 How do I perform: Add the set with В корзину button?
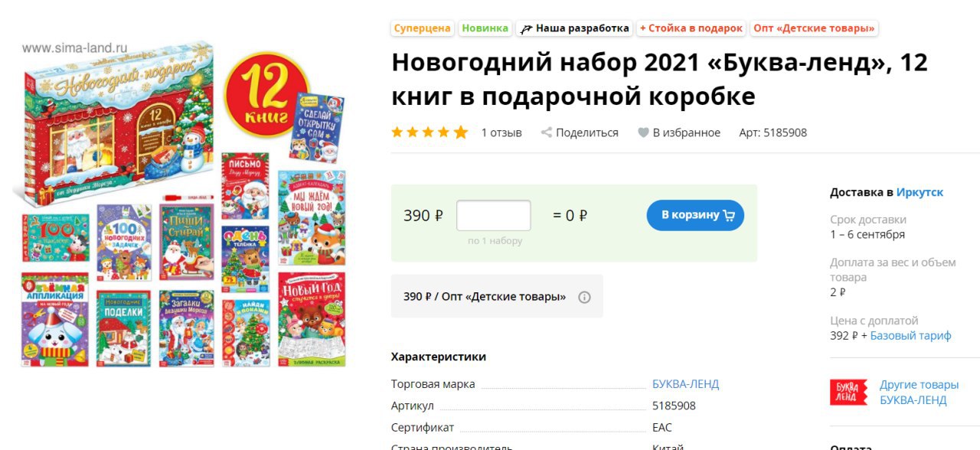[695, 215]
